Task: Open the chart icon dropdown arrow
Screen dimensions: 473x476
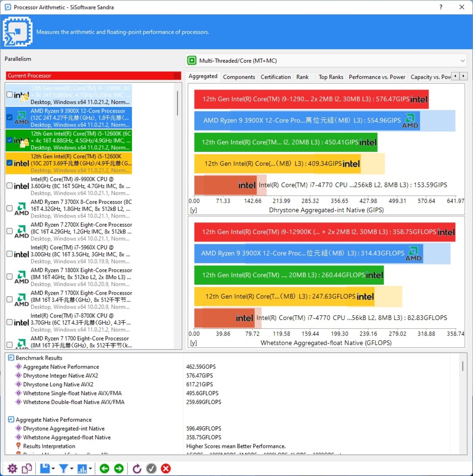Action: click(x=90, y=469)
